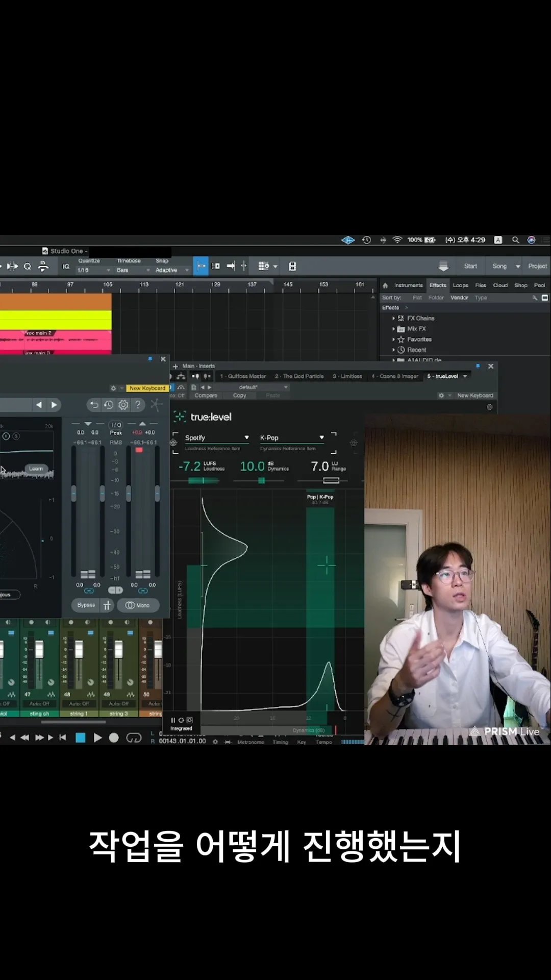Click the record button in the transport
Screen dimensions: 551x980
(x=114, y=738)
